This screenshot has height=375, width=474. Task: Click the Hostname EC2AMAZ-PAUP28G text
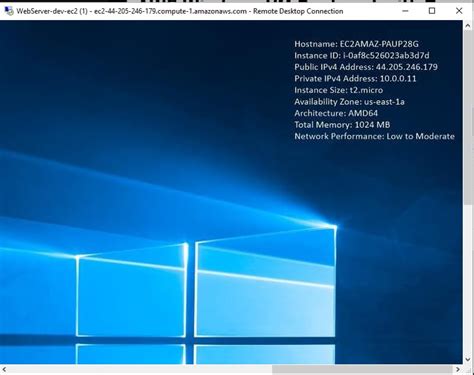pyautogui.click(x=356, y=44)
